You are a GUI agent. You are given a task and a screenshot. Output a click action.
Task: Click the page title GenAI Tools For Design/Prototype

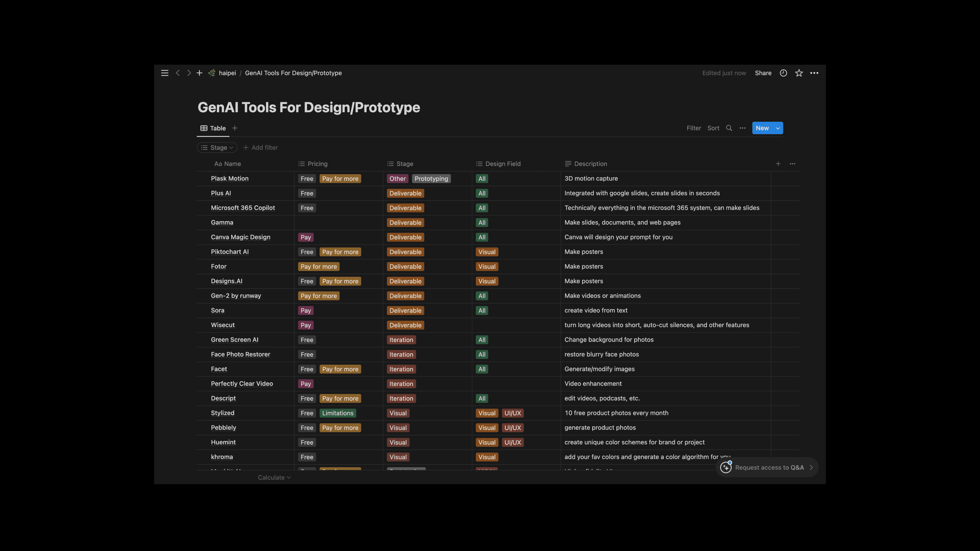(309, 107)
